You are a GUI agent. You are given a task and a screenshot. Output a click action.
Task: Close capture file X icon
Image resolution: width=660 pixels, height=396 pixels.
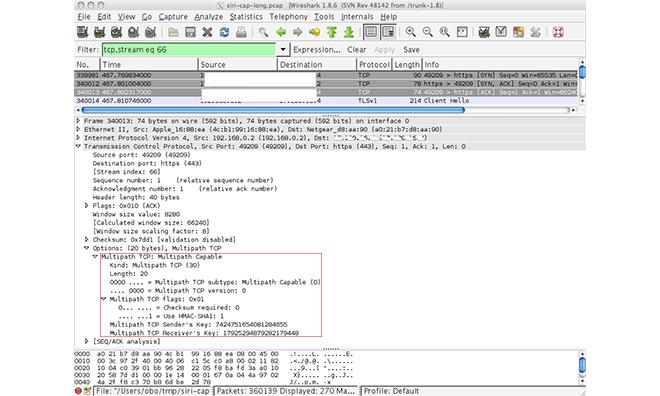coord(207,32)
